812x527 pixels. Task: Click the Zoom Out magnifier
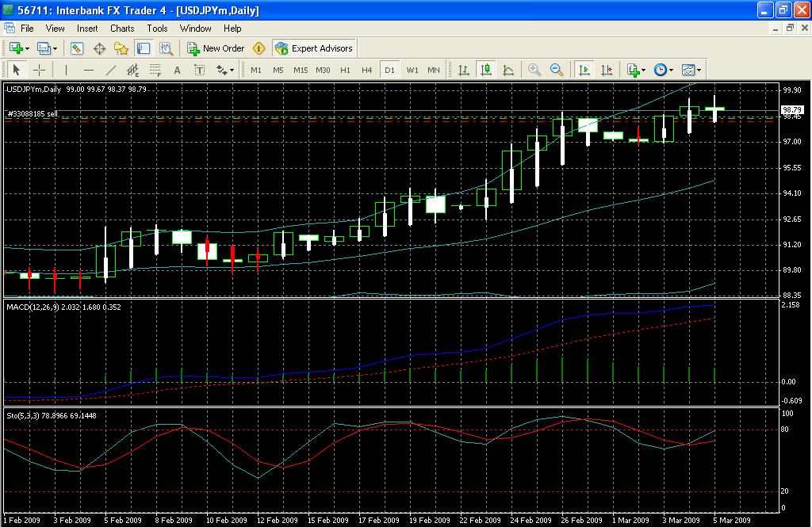557,70
